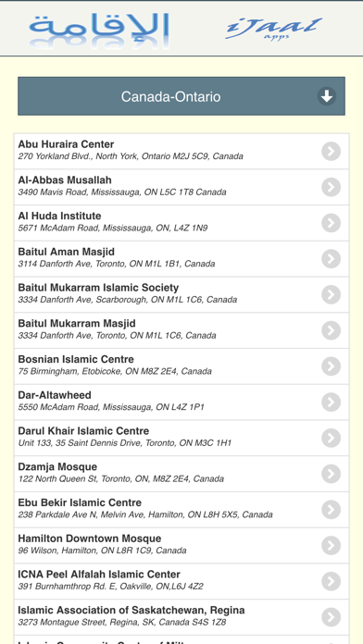363x644 pixels.
Task: Click chevron icon for Abu Huraira Center
Action: [x=331, y=151]
